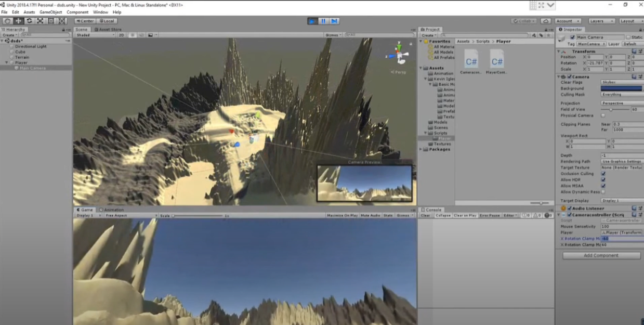This screenshot has height=325, width=644.
Task: Click Search by Type icon in Project
Action: click(x=533, y=35)
